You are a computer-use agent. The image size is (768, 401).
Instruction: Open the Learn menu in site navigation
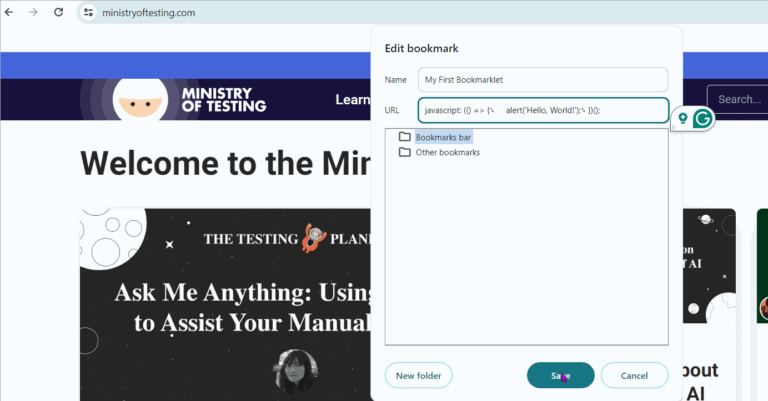pyautogui.click(x=352, y=100)
